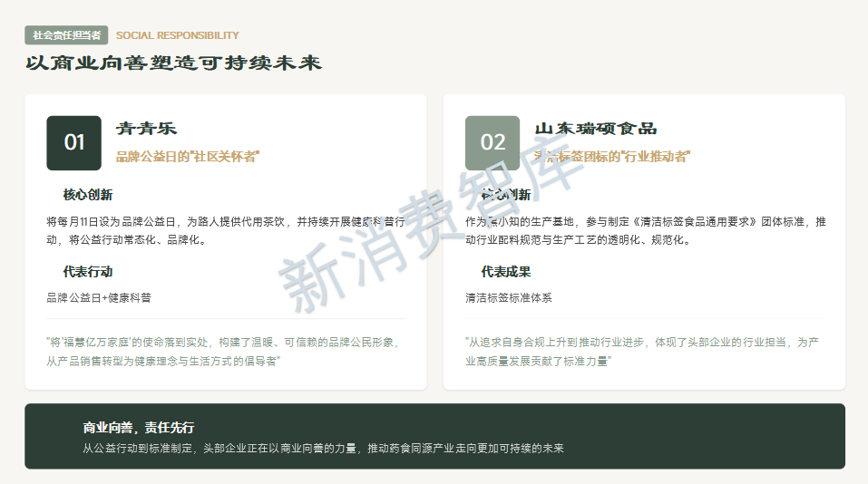Click the 社会责任担当者 green tag
This screenshot has width=868, height=484.
coord(66,35)
